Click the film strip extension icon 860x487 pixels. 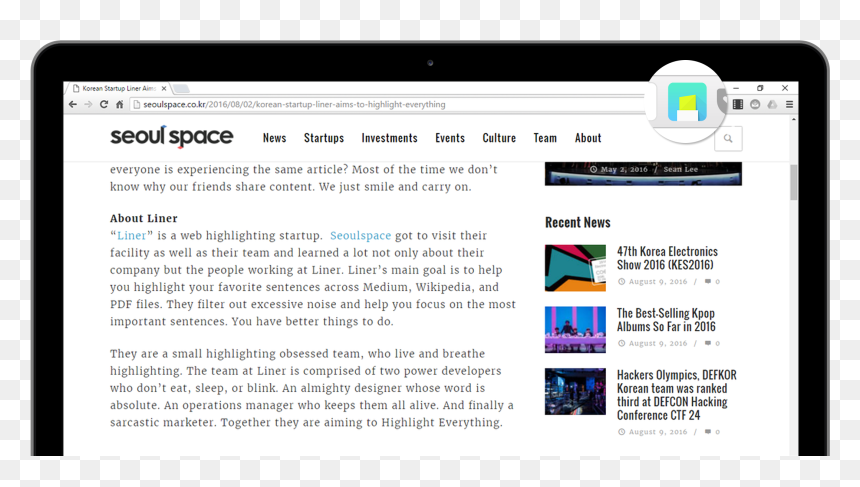(738, 104)
